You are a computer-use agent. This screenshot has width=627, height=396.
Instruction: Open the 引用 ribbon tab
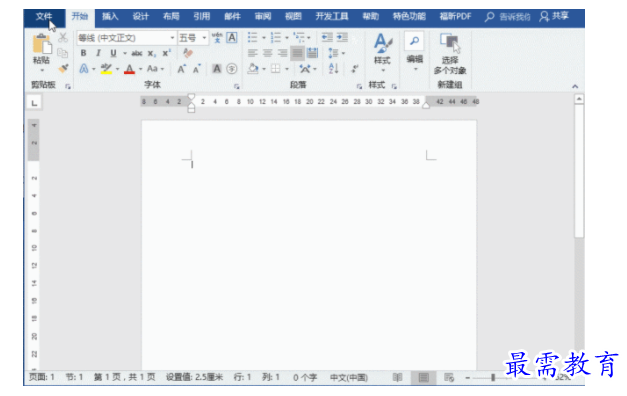202,17
